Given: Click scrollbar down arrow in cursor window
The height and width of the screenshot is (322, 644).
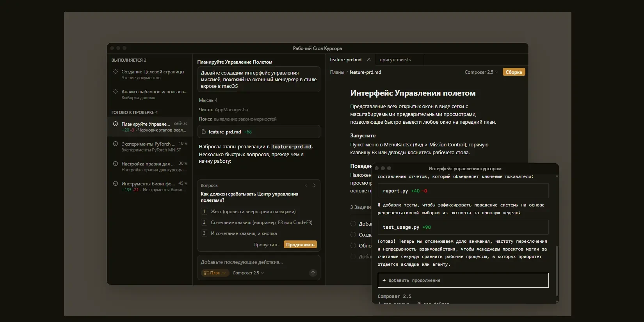Looking at the screenshot, I should point(557,301).
